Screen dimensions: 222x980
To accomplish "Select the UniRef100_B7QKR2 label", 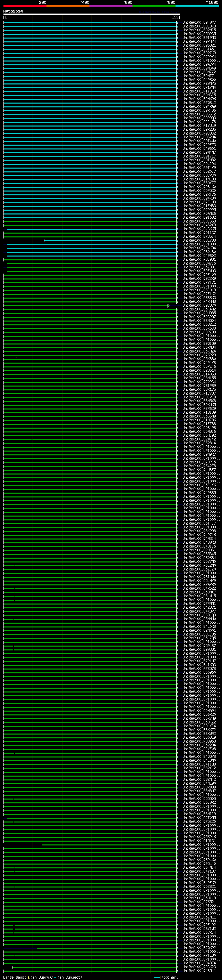I will point(199,948).
